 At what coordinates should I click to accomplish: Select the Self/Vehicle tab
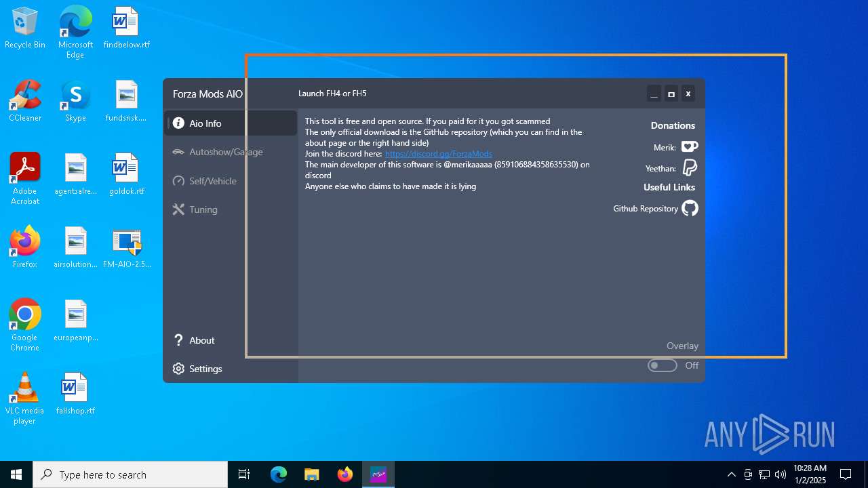point(231,181)
